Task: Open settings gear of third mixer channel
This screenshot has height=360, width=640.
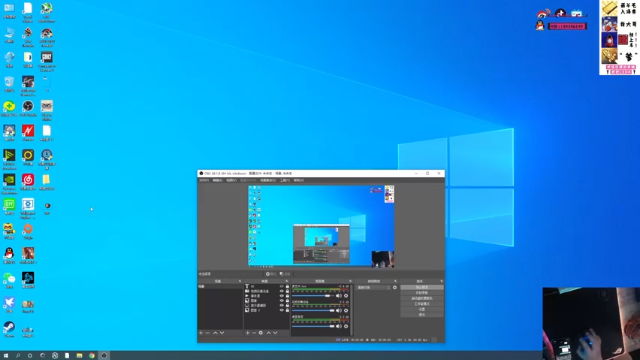Action: [346, 327]
